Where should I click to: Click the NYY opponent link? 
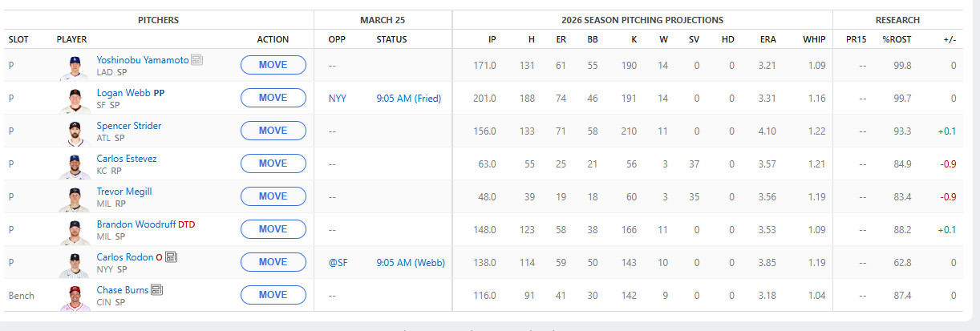coord(338,99)
